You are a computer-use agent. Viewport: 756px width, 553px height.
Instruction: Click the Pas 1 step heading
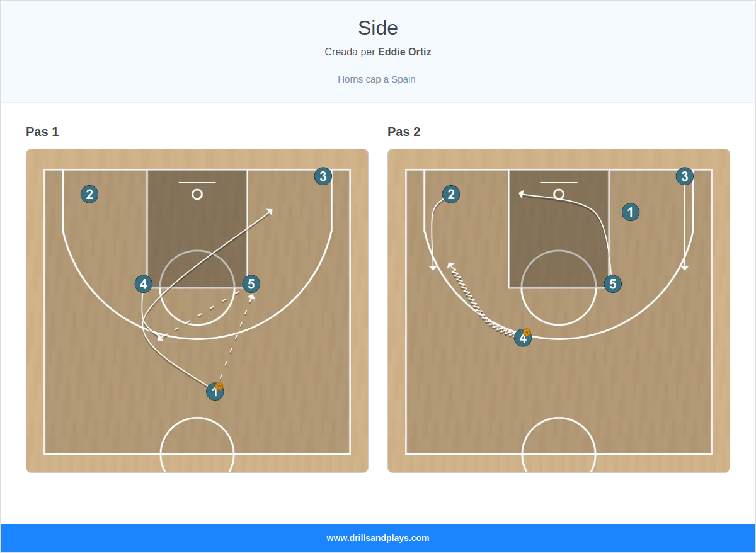pos(42,132)
